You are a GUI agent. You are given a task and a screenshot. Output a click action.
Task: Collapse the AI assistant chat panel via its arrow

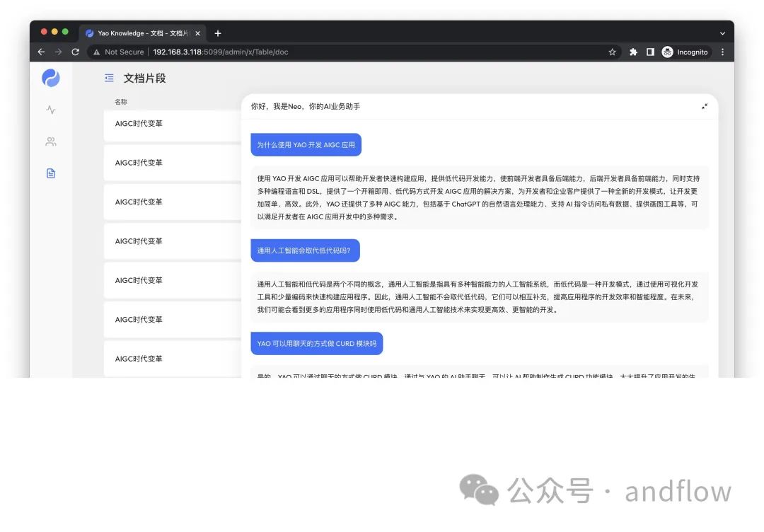point(705,106)
